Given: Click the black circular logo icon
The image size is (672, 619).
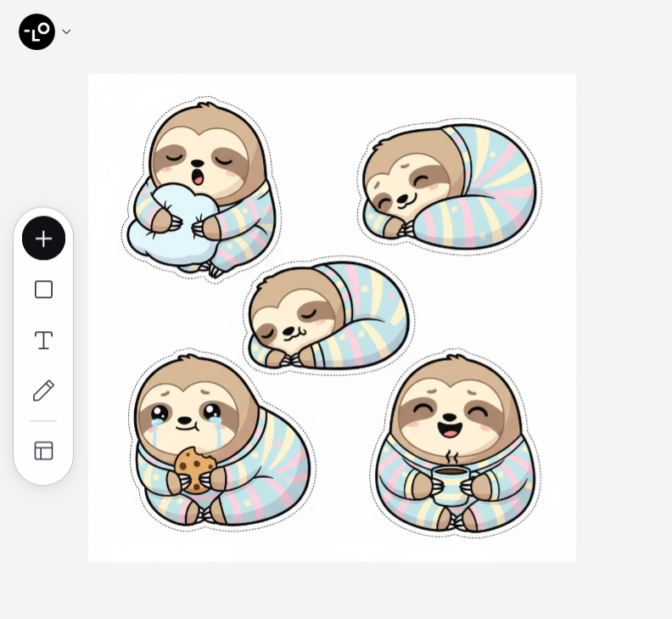Looking at the screenshot, I should pos(36,31).
